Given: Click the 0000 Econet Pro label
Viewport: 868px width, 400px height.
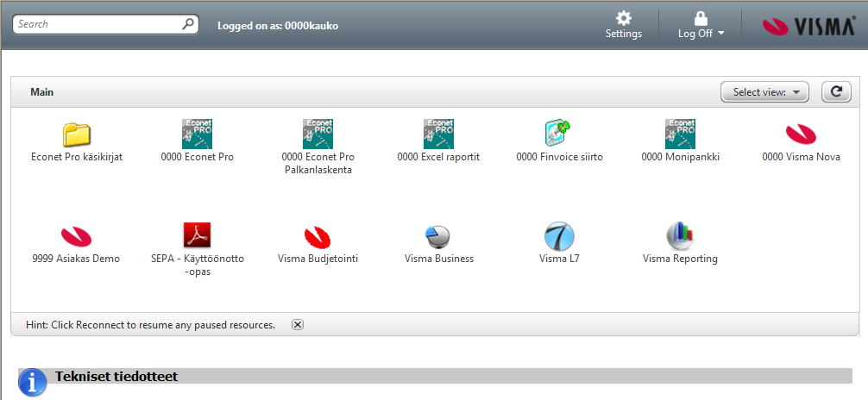Looking at the screenshot, I should [197, 157].
